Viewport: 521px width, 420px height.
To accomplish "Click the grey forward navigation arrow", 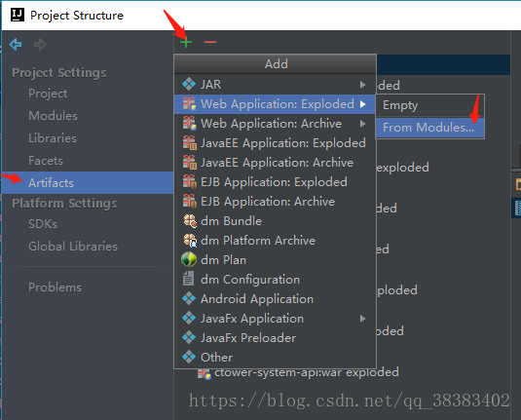I will (40, 44).
